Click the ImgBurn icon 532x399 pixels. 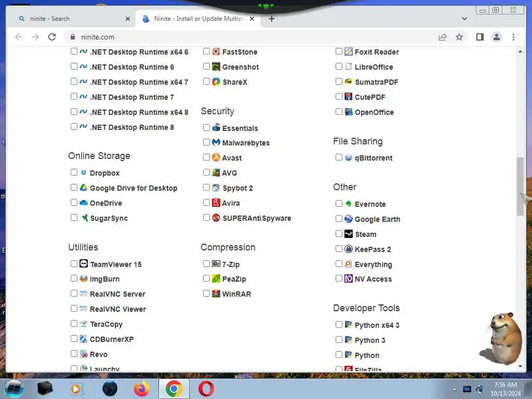pyautogui.click(x=84, y=278)
